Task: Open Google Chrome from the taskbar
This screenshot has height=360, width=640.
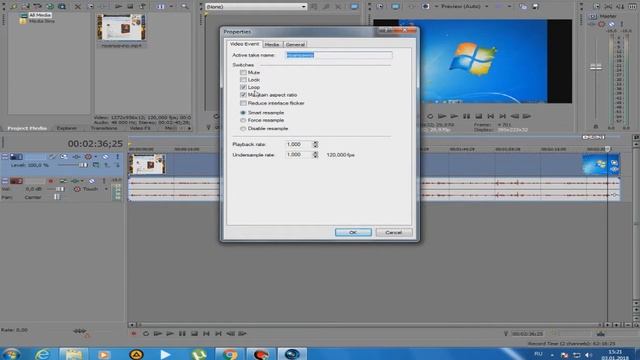Action: pos(229,354)
